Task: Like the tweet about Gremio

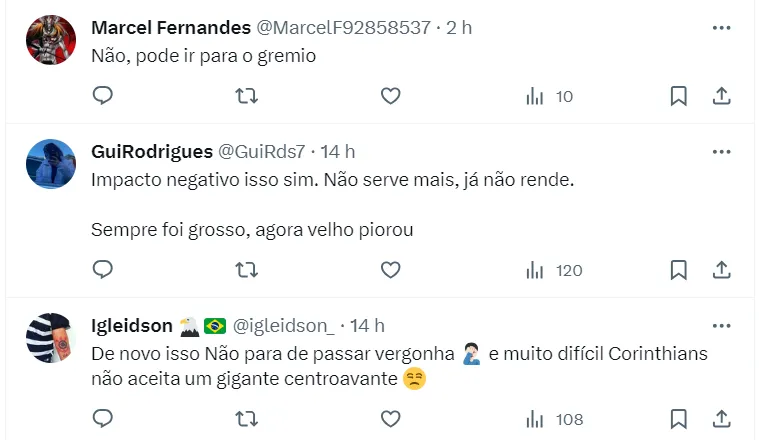Action: (x=390, y=96)
